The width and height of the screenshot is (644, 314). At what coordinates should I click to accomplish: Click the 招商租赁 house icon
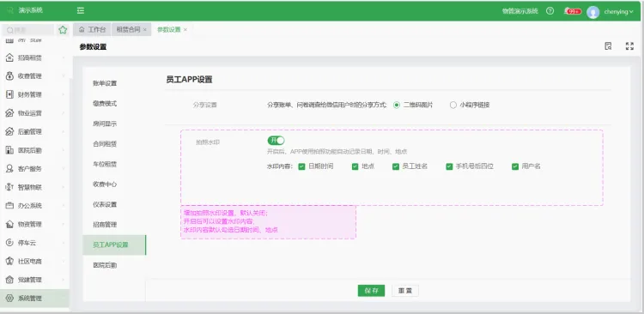[9, 57]
